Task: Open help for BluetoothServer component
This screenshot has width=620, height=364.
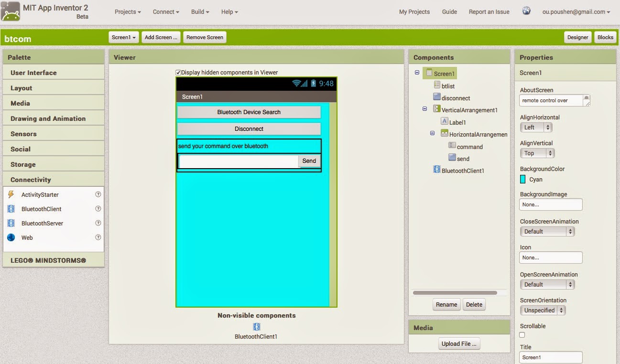Action: click(x=98, y=223)
